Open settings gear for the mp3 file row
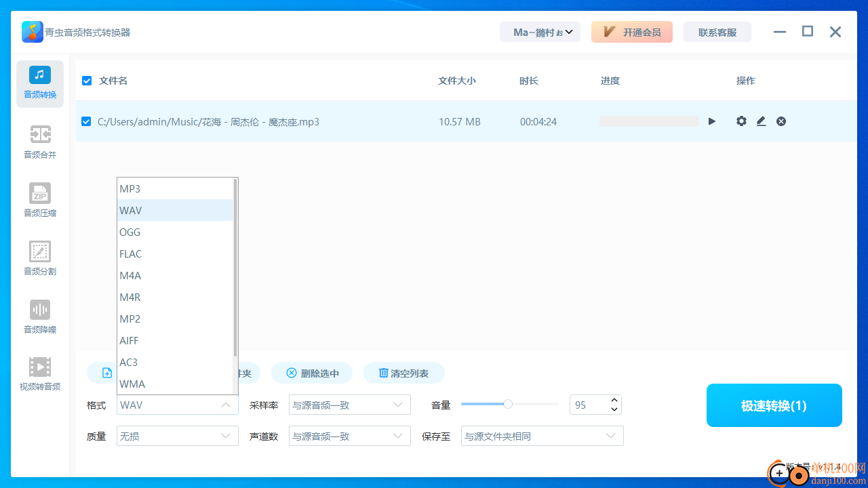Viewport: 868px width, 488px height. [x=741, y=121]
